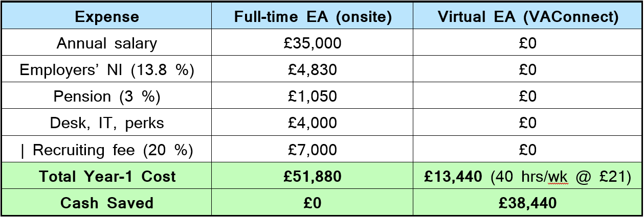Select the Total Year-1 Cost label
Screen dimensions: 644x217
pyautogui.click(x=106, y=176)
